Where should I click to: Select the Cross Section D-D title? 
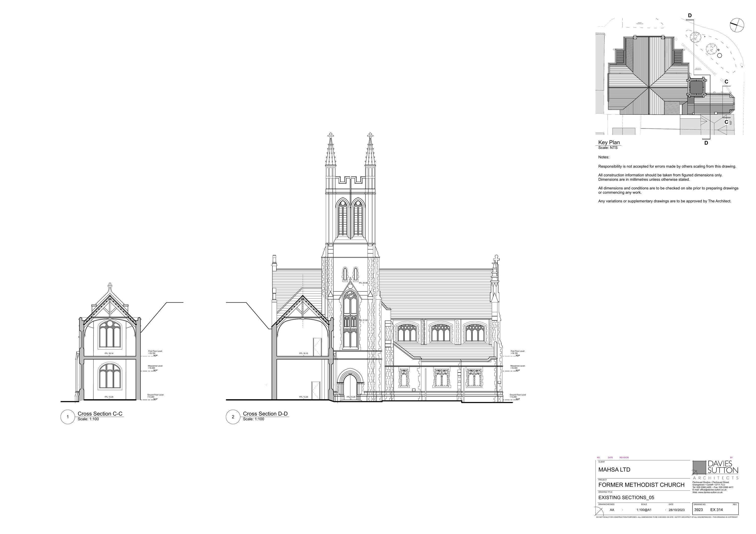click(265, 414)
